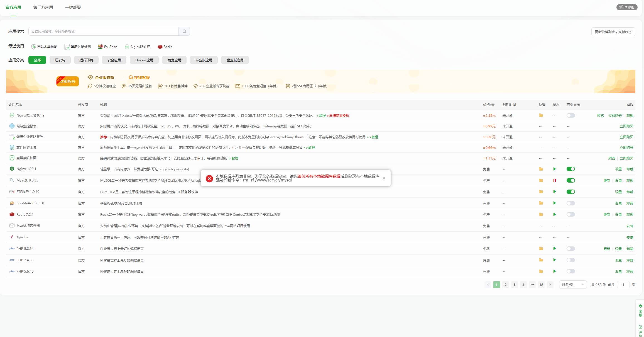Disable homepage display for Nginx 1.22.1
Screen dimensions: 644x337
tap(571, 169)
